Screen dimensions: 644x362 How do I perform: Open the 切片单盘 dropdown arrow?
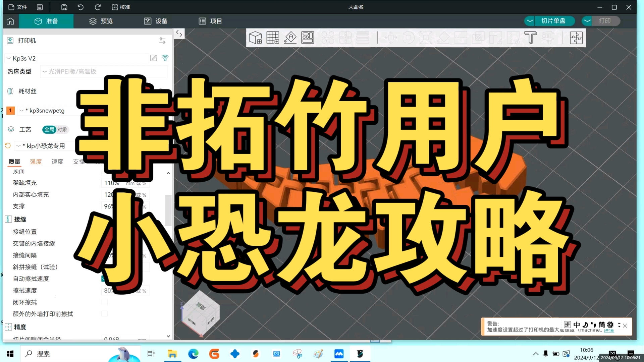coord(530,21)
